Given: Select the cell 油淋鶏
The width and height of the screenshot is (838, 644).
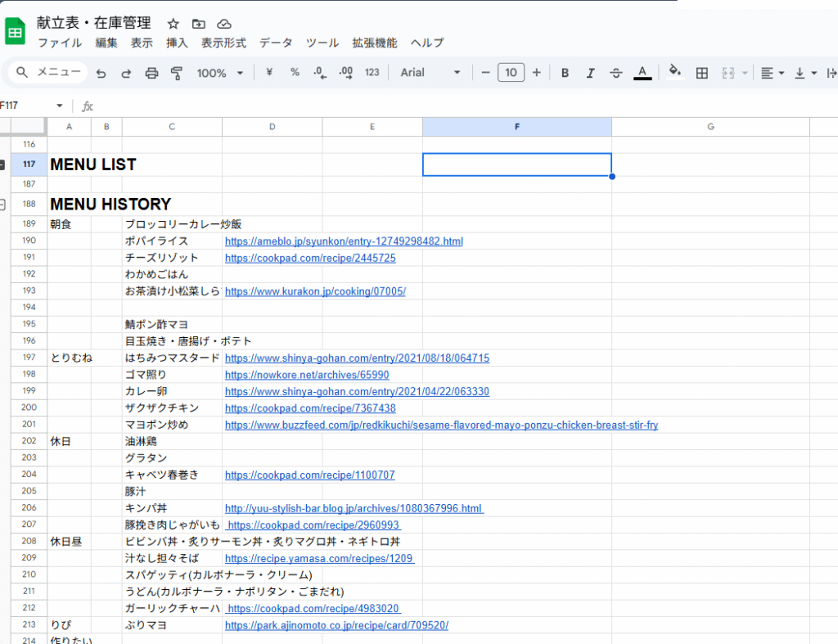Looking at the screenshot, I should click(172, 441).
